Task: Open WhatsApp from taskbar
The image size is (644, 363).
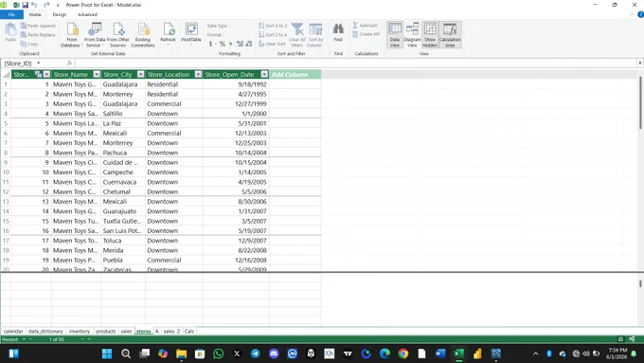Action: (218, 354)
